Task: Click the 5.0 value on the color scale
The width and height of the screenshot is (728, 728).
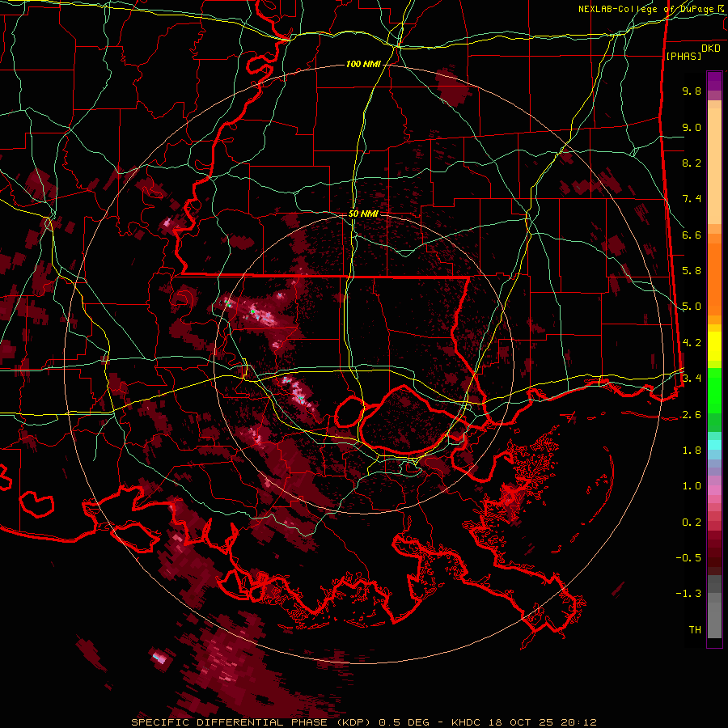Action: pos(692,307)
